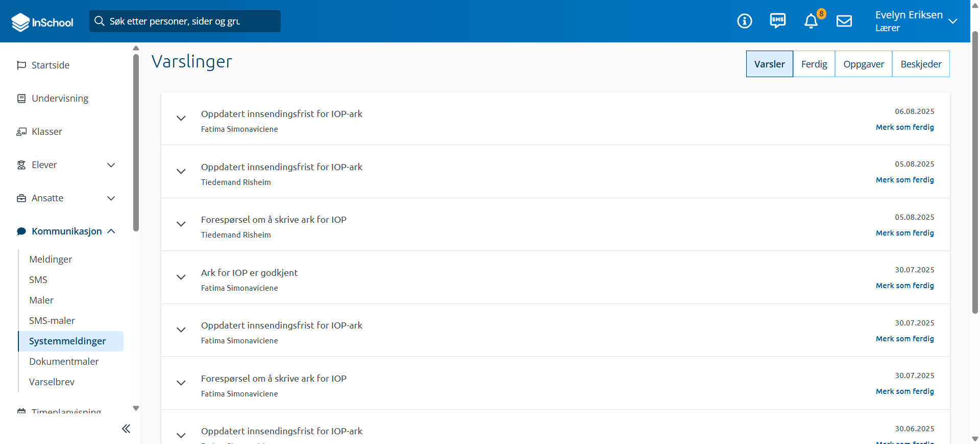
Task: Switch to the Beskjeder tab
Action: (x=921, y=64)
